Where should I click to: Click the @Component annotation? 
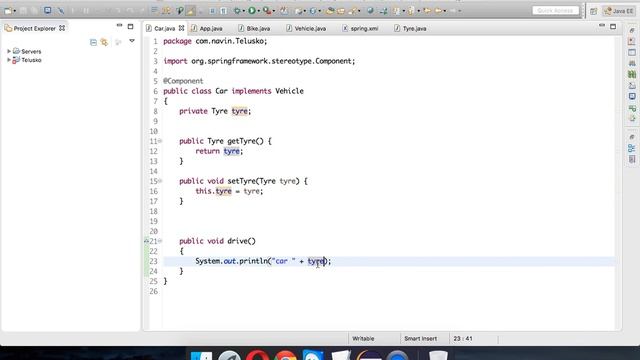[x=183, y=81]
